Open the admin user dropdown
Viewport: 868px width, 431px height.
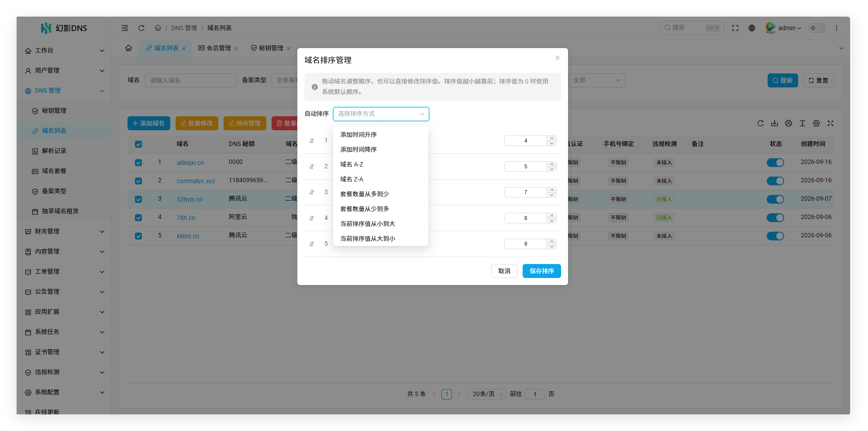[784, 28]
